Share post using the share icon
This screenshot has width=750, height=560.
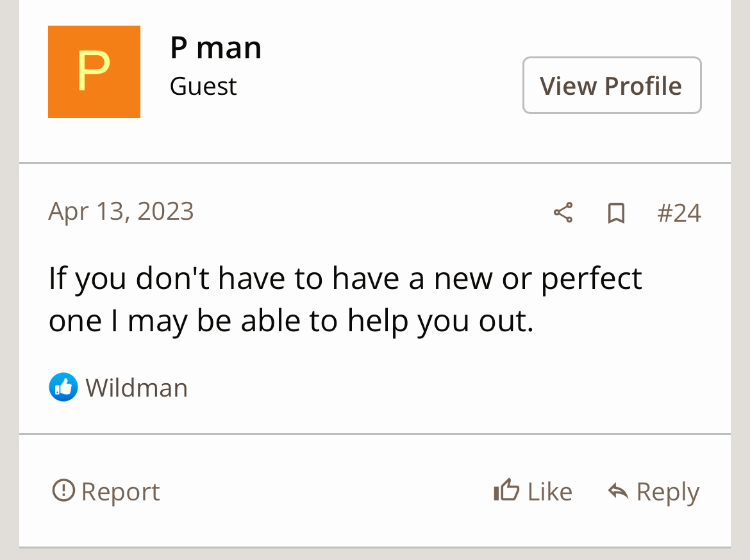563,213
